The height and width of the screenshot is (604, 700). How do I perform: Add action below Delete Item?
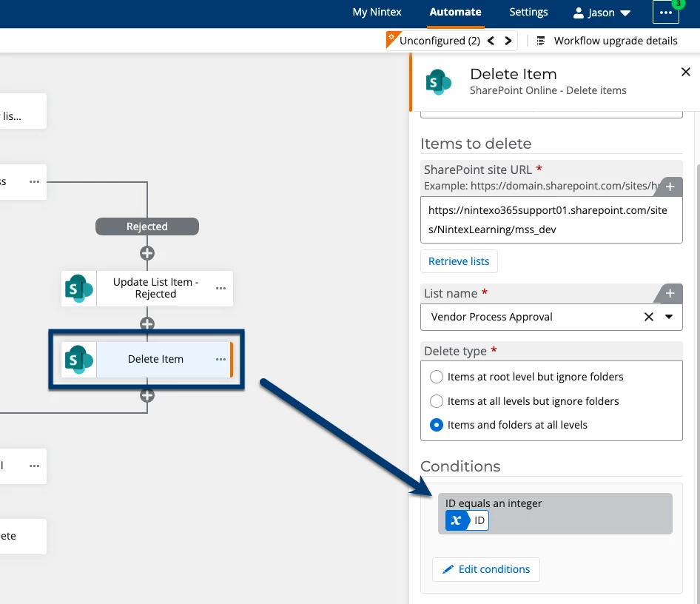147,395
